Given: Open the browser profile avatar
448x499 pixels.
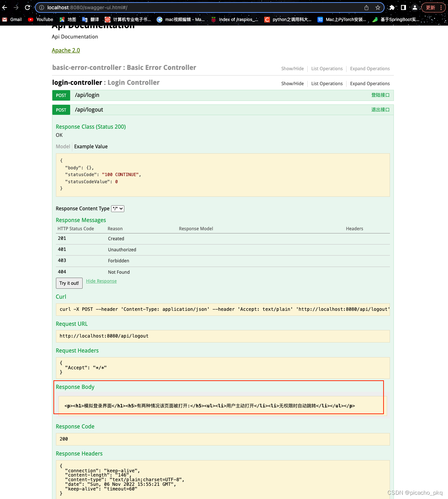Looking at the screenshot, I should click(x=415, y=7).
